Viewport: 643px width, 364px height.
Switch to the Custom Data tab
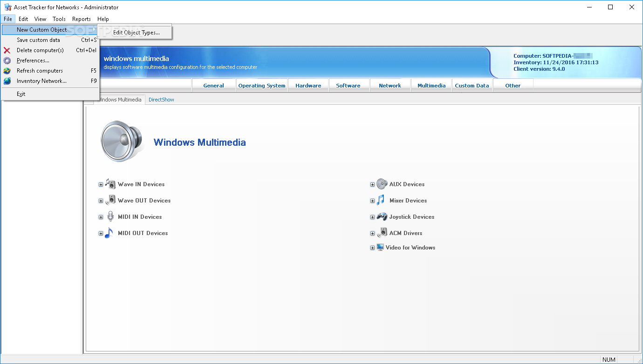point(472,86)
